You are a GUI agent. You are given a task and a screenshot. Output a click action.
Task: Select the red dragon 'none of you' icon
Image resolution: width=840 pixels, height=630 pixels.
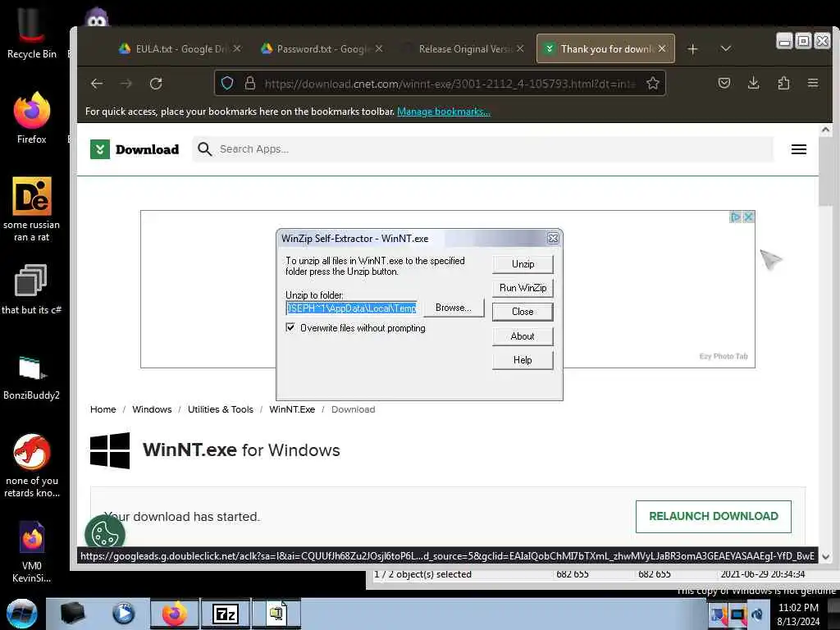point(32,466)
